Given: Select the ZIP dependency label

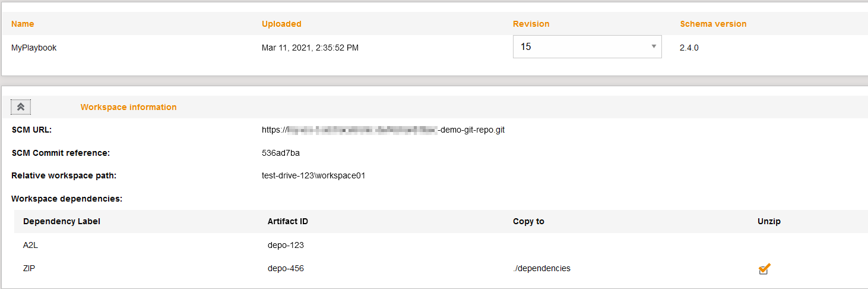Looking at the screenshot, I should click(x=29, y=268).
